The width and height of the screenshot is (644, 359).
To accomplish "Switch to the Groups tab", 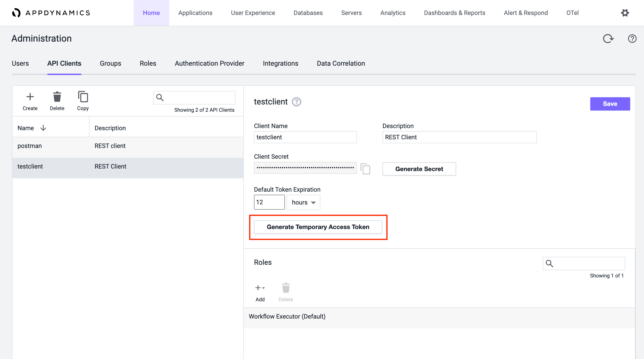I will coord(111,64).
